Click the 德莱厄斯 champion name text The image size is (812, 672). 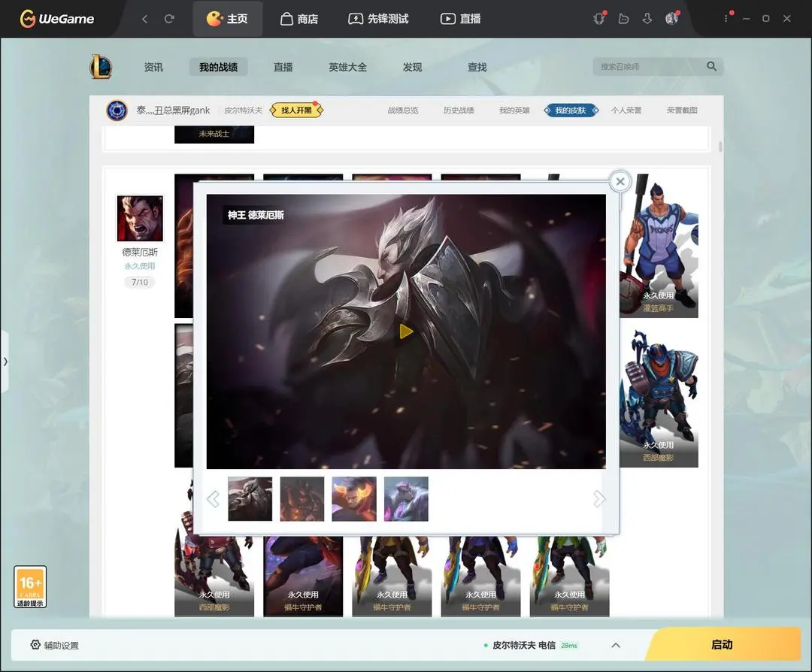[x=140, y=252]
